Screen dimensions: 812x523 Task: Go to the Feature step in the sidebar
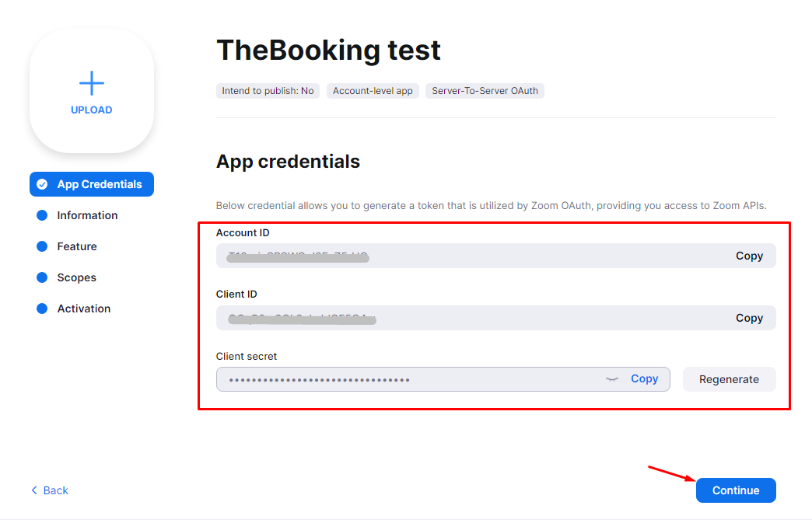77,246
